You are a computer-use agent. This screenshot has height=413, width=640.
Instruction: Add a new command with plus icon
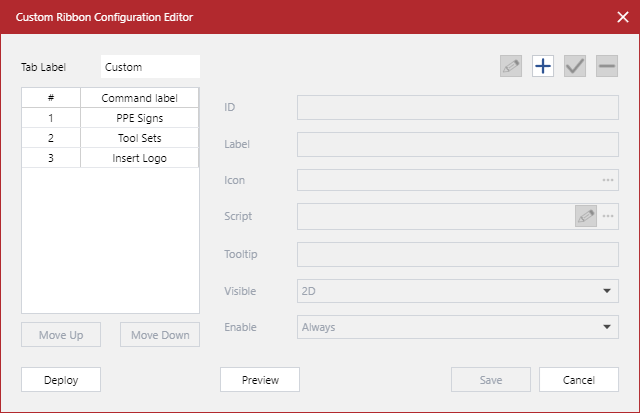[x=542, y=66]
